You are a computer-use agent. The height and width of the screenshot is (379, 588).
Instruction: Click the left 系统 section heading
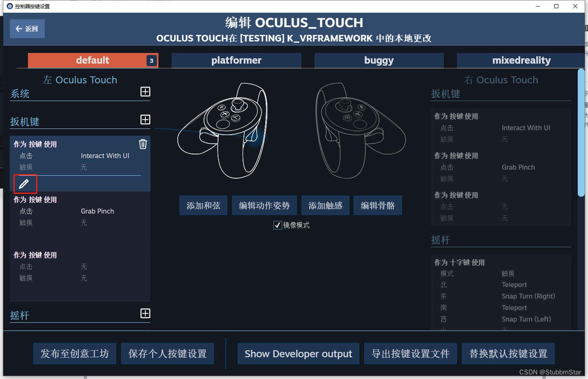[x=20, y=94]
